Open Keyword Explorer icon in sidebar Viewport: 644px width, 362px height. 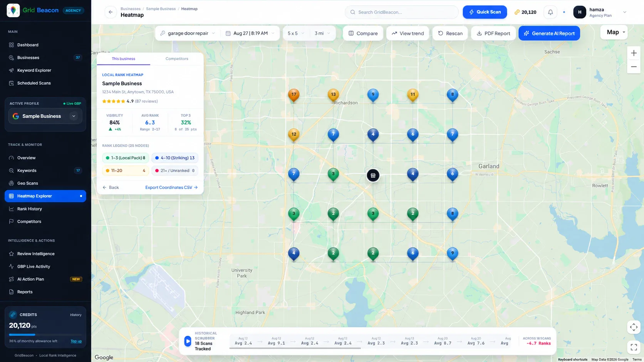pos(11,70)
